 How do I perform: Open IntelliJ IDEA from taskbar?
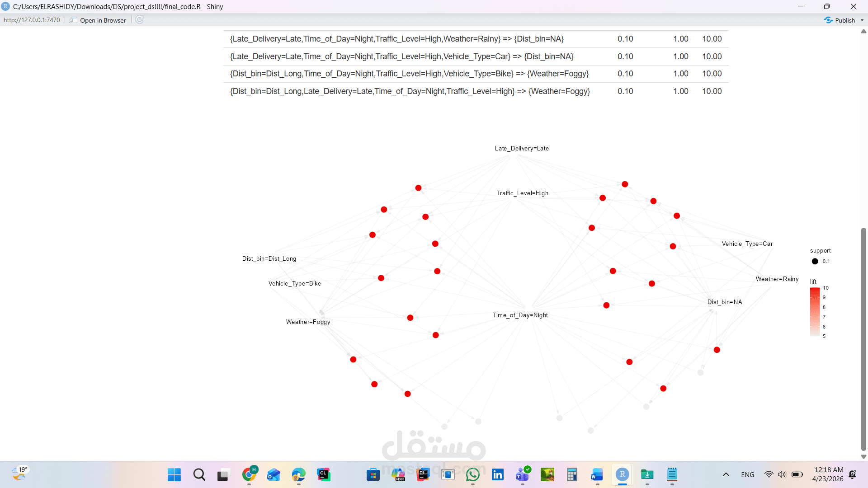pyautogui.click(x=423, y=474)
